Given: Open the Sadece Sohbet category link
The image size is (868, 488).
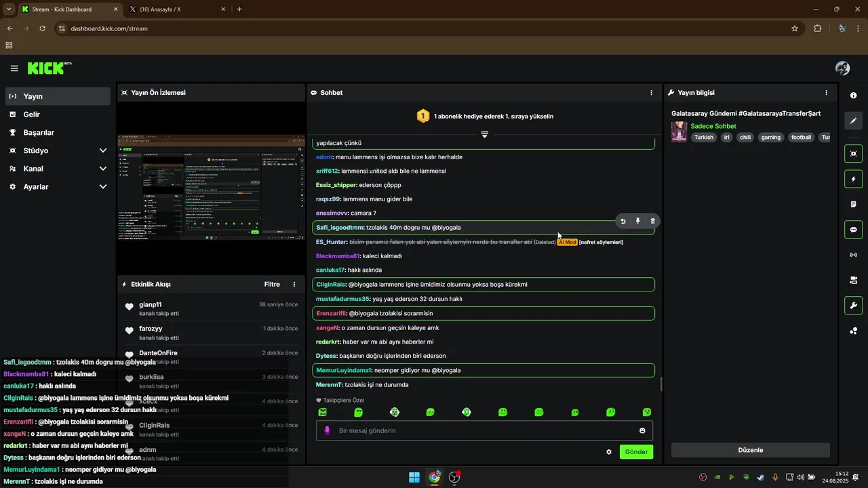Looking at the screenshot, I should click(x=713, y=126).
